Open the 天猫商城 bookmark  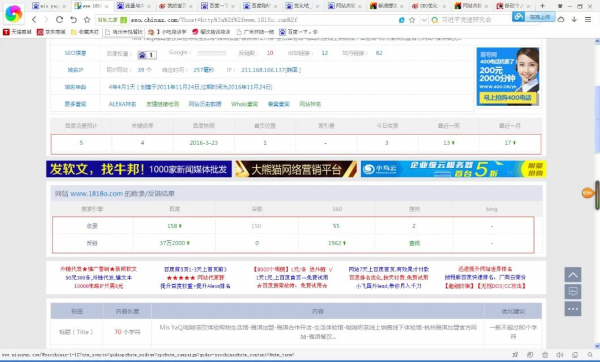[x=17, y=32]
